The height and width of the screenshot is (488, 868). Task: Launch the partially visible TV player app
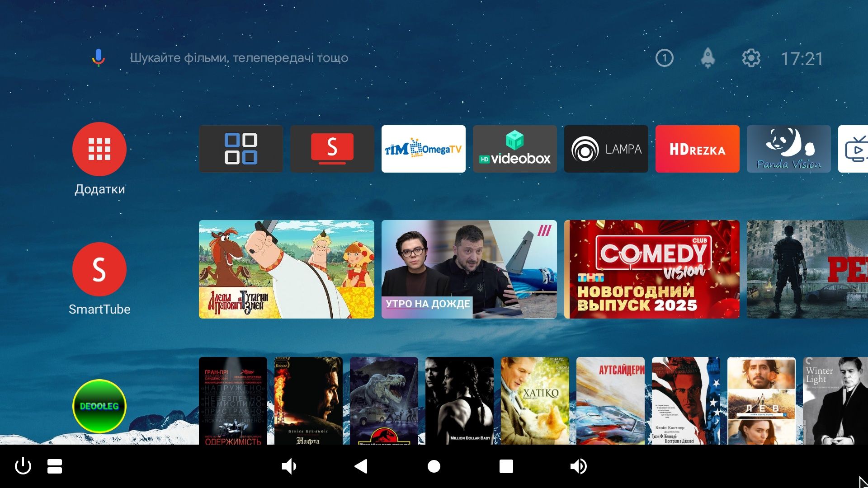853,149
